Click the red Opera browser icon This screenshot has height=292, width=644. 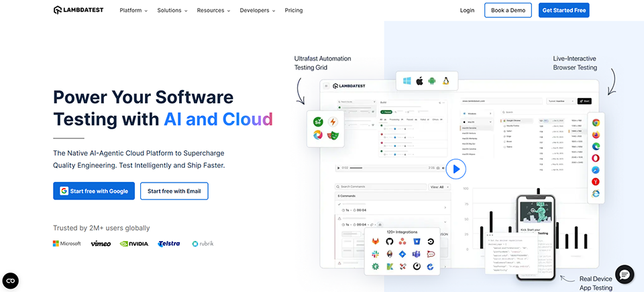pos(596,158)
